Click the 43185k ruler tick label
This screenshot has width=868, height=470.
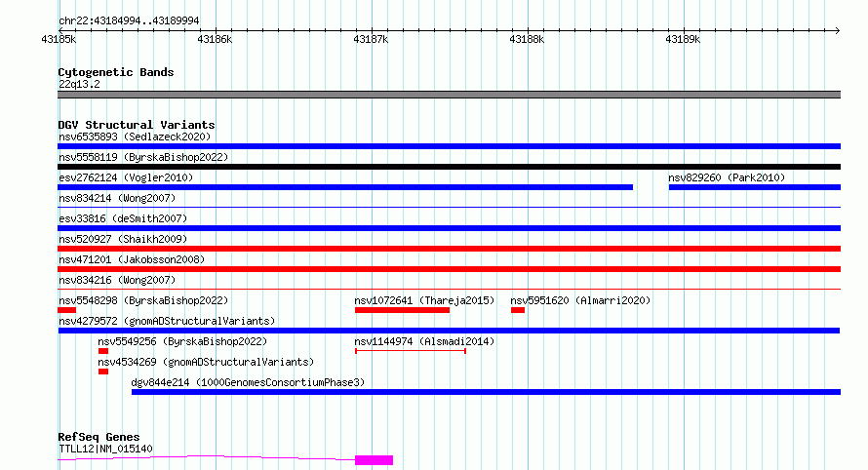click(59, 39)
